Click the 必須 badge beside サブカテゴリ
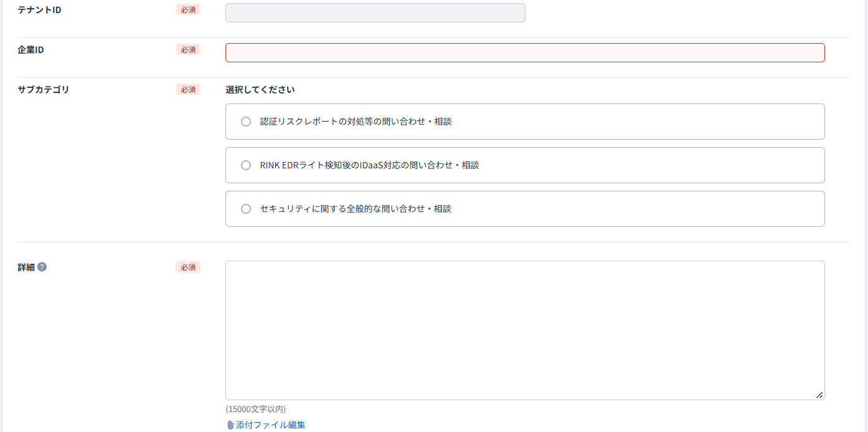Viewport: 868px width, 432px height. [188, 89]
